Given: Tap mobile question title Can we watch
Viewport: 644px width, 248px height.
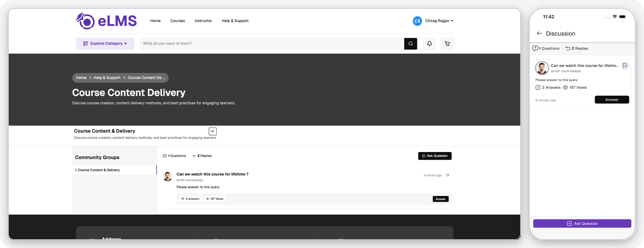Looking at the screenshot, I should tap(584, 66).
